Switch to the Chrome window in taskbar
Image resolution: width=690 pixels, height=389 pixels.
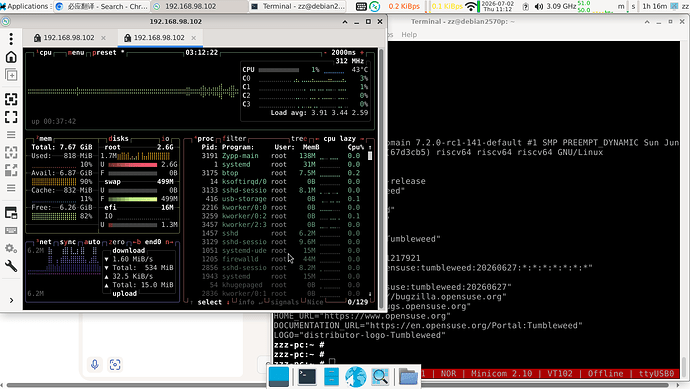coord(102,6)
